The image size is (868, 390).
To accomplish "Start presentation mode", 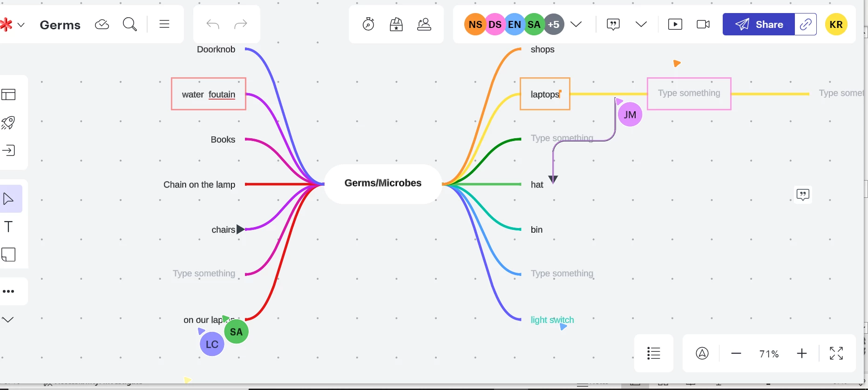I will [675, 24].
